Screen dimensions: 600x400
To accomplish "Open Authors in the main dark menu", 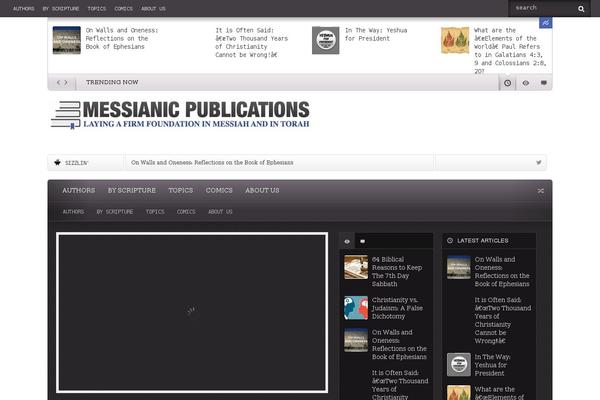I will pos(79,190).
